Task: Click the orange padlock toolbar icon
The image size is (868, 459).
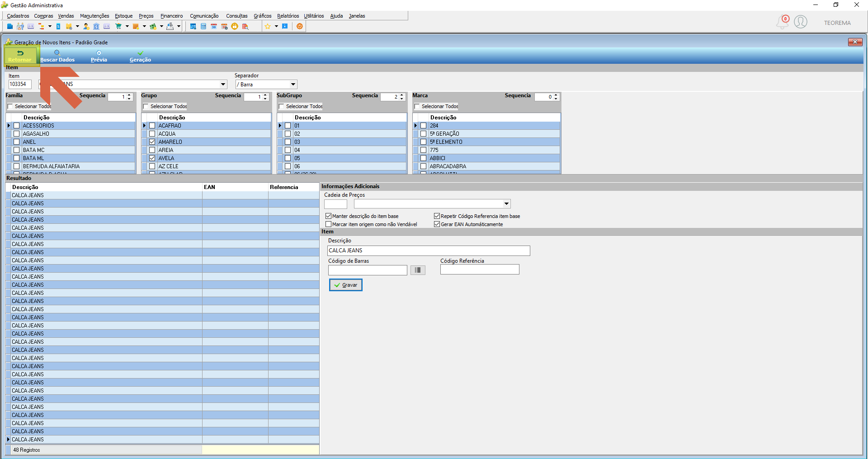Action: click(x=235, y=26)
